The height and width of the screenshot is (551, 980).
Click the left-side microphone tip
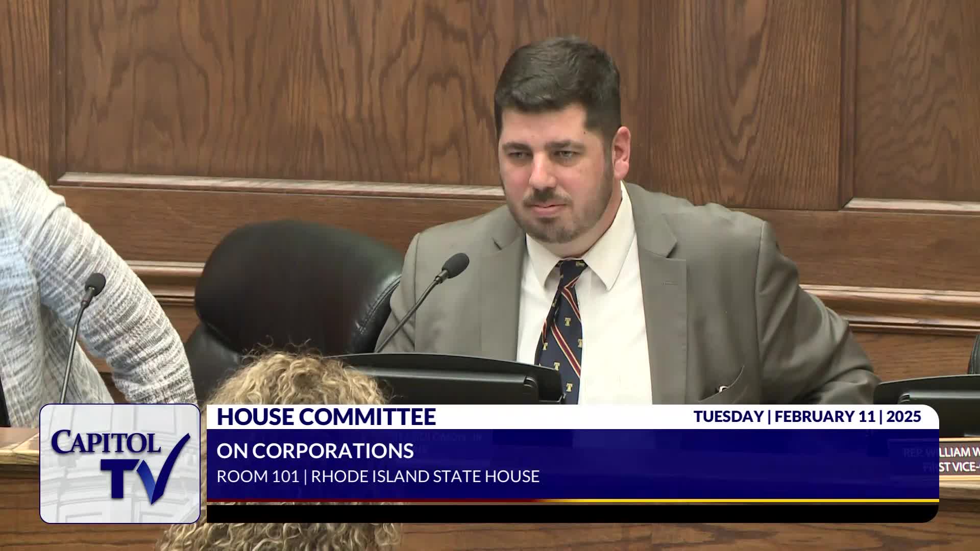point(95,283)
